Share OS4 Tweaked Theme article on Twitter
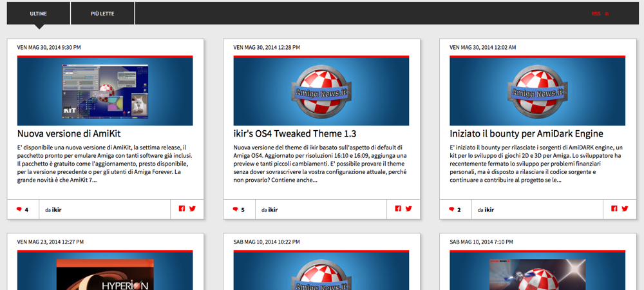The width and height of the screenshot is (644, 290). coord(408,209)
